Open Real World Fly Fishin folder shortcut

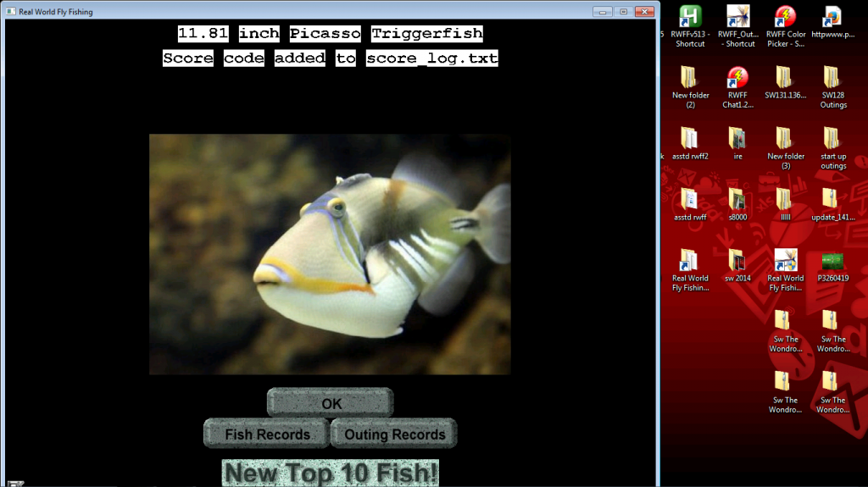[x=690, y=270]
